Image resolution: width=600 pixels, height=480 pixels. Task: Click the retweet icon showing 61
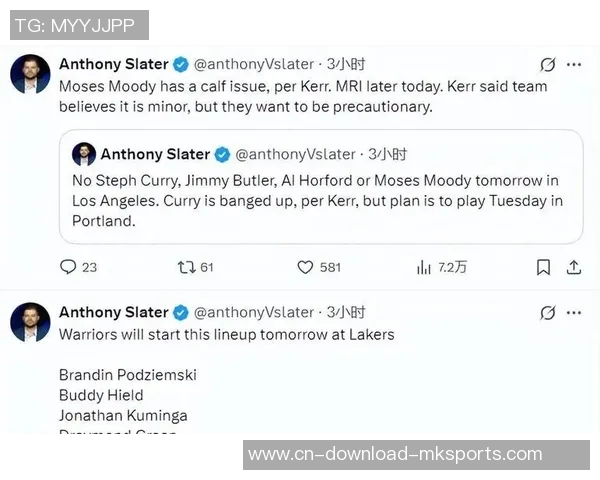185,267
